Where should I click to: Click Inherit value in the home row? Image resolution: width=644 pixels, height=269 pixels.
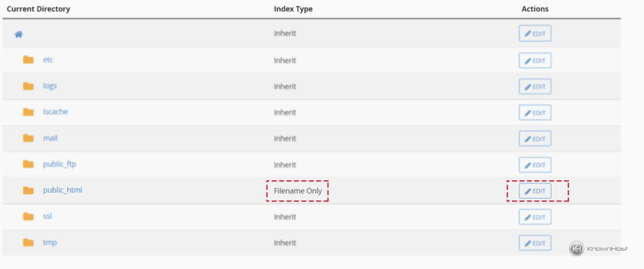(x=285, y=33)
